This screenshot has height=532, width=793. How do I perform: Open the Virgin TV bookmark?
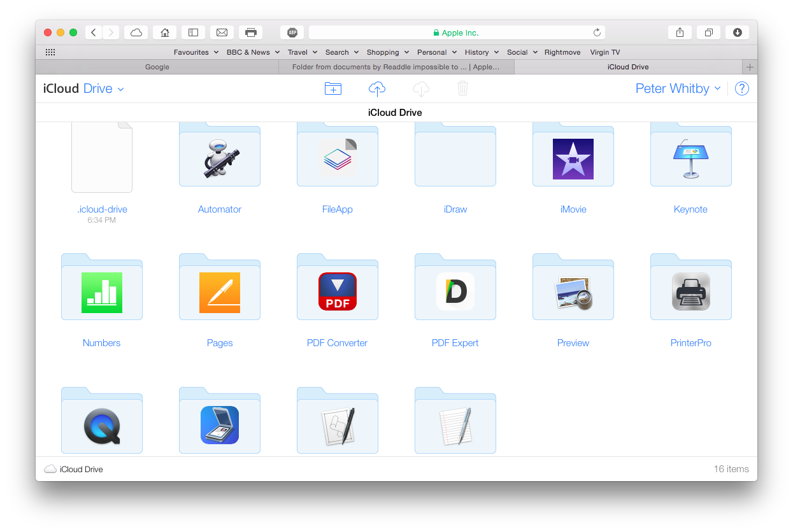[x=605, y=52]
